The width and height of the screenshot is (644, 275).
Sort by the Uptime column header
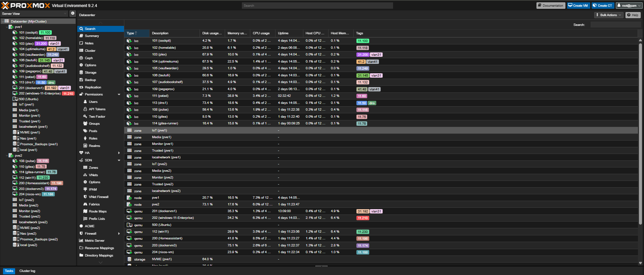289,33
